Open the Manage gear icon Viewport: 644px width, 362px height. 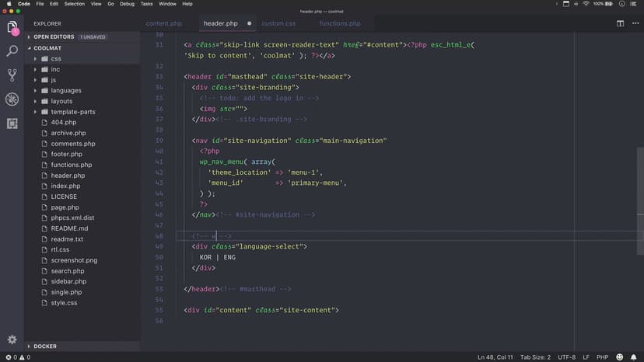(x=12, y=339)
